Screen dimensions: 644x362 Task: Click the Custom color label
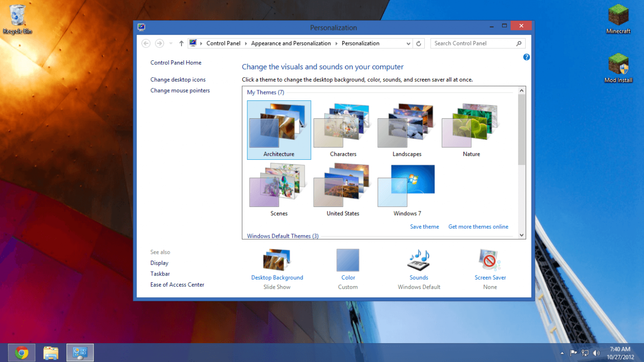(x=348, y=287)
